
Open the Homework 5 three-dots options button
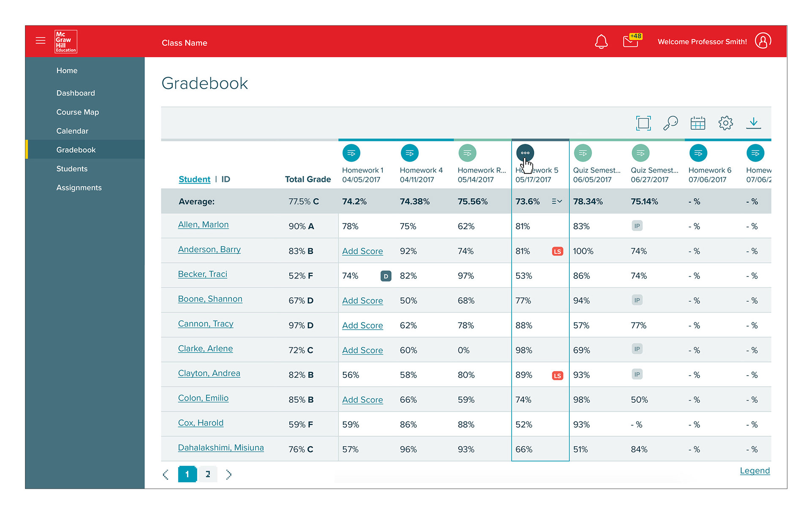(x=525, y=153)
